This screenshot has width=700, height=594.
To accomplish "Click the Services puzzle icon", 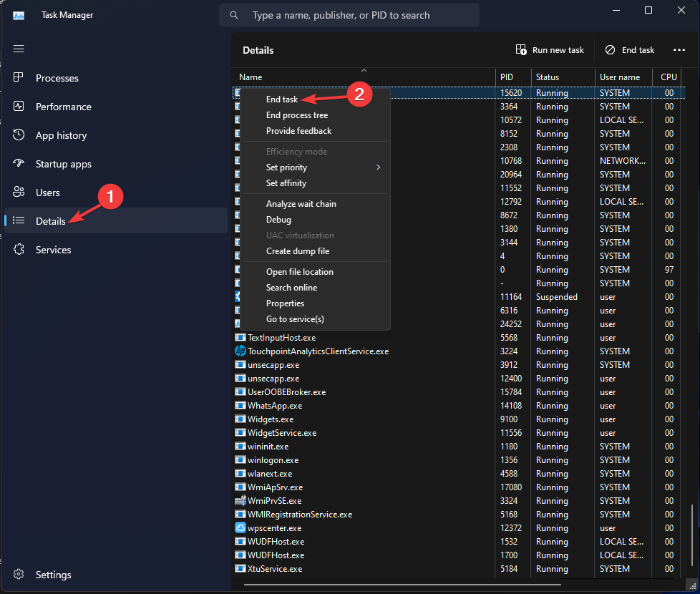I will [19, 249].
